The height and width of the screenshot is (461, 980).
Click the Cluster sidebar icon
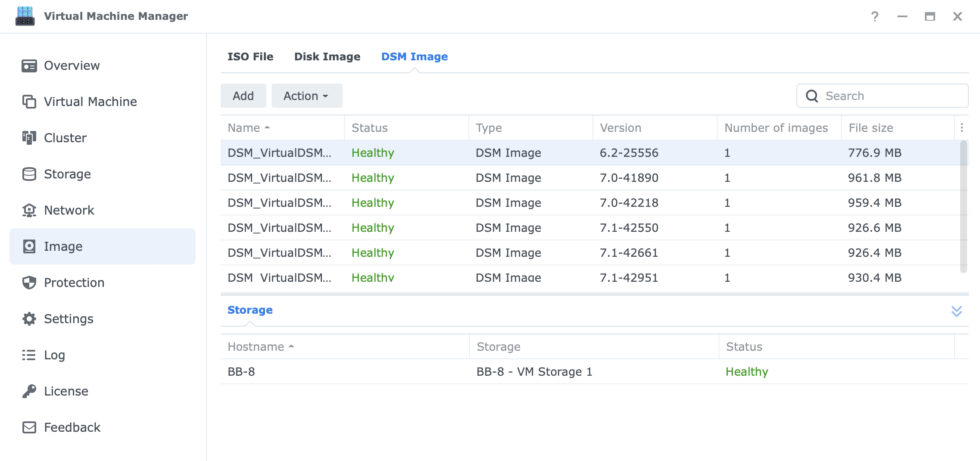[29, 138]
